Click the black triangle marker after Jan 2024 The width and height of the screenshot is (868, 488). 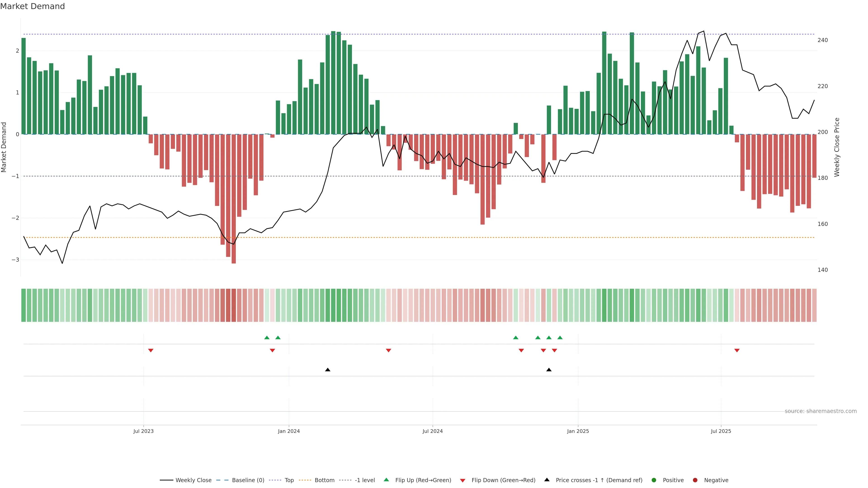click(x=328, y=369)
